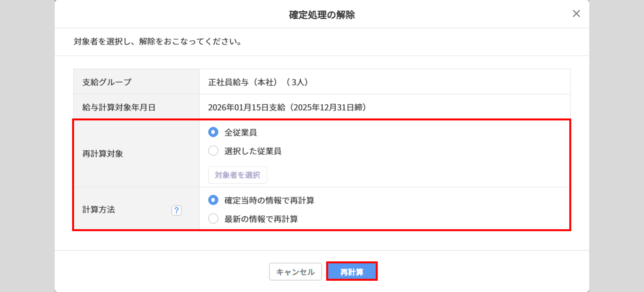Choose the 選択した従業員 radio option
644x292 pixels.
click(x=213, y=151)
